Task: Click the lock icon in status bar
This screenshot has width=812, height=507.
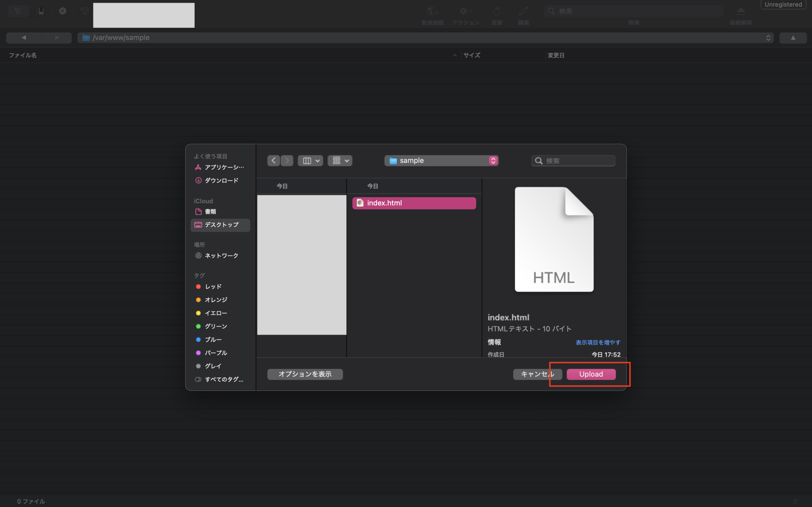Action: [795, 501]
